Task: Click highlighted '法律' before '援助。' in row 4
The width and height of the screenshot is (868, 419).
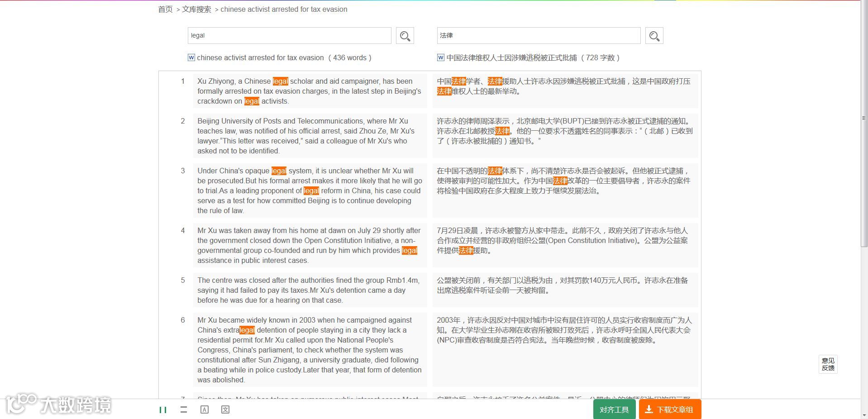Action: [x=466, y=251]
